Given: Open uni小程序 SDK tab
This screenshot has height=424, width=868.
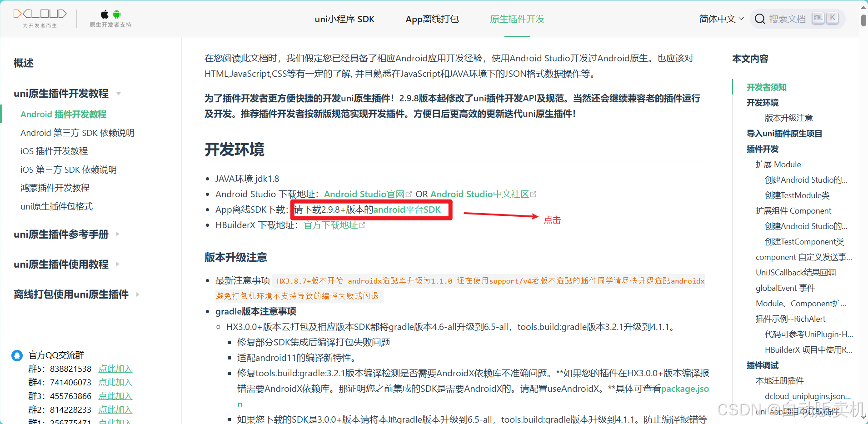Looking at the screenshot, I should [x=344, y=19].
